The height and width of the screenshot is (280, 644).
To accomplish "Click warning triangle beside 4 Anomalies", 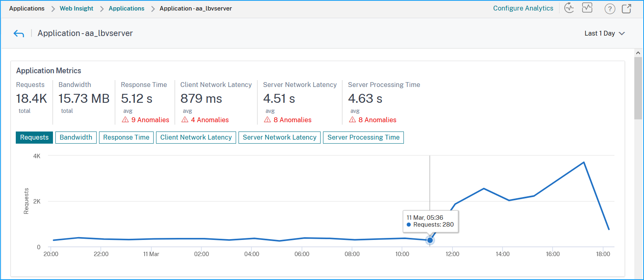I will point(185,120).
